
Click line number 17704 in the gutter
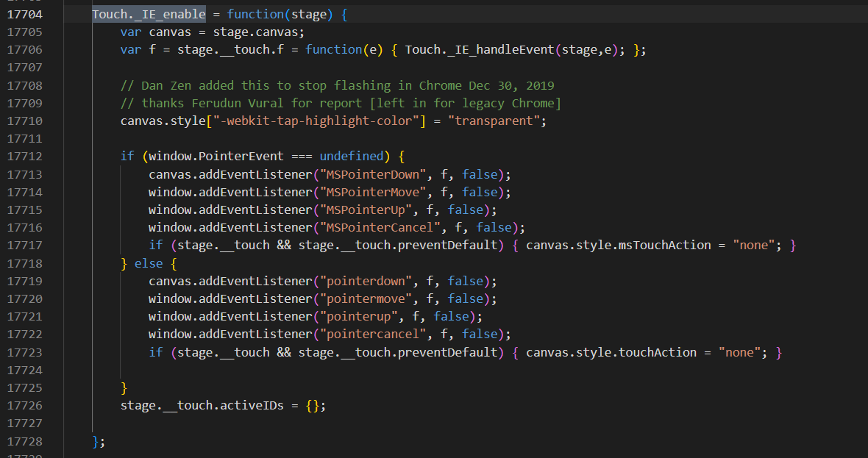24,15
